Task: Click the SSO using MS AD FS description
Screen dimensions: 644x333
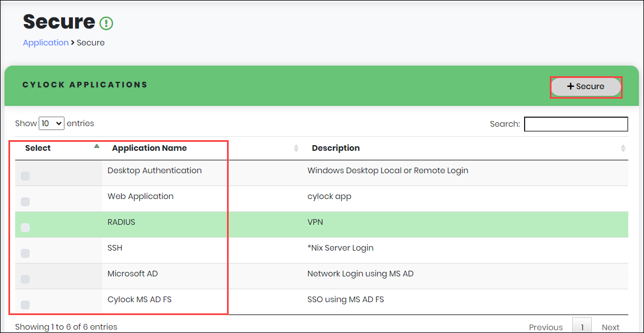Action: (x=345, y=299)
